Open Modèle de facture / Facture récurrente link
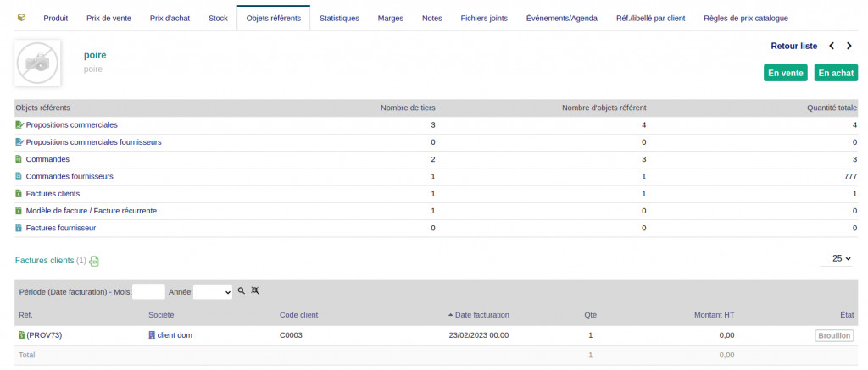 point(92,211)
